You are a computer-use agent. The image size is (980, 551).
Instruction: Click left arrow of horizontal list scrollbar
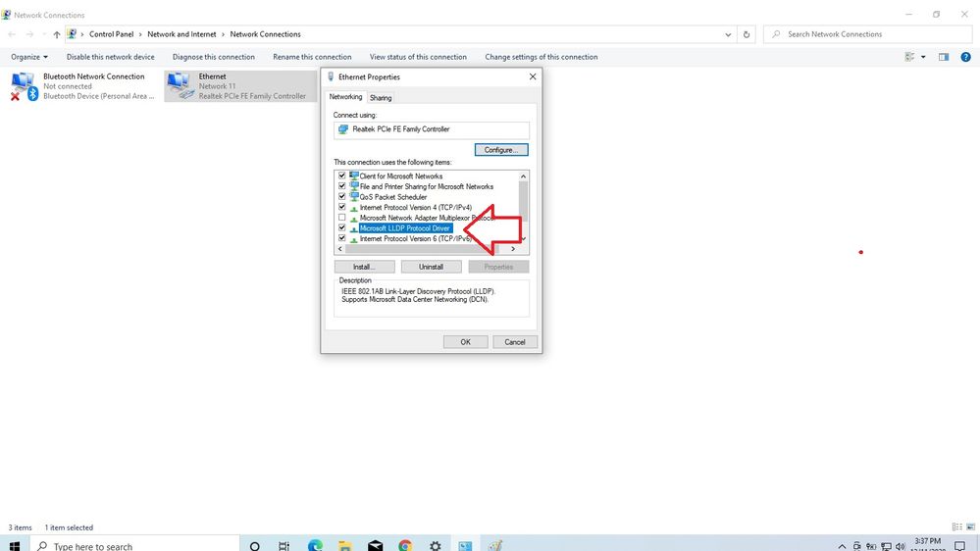(340, 249)
